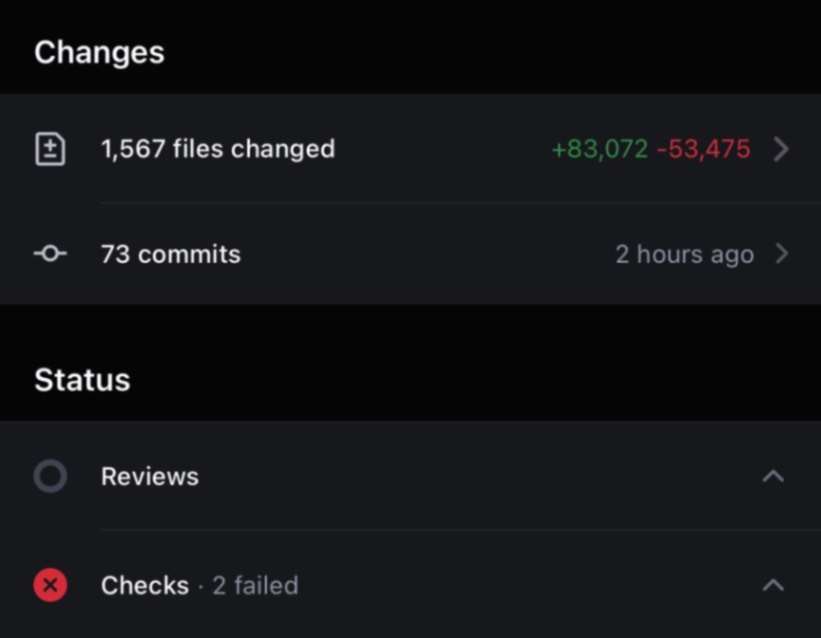This screenshot has width=821, height=638.
Task: Collapse the Reviews section
Action: point(773,476)
